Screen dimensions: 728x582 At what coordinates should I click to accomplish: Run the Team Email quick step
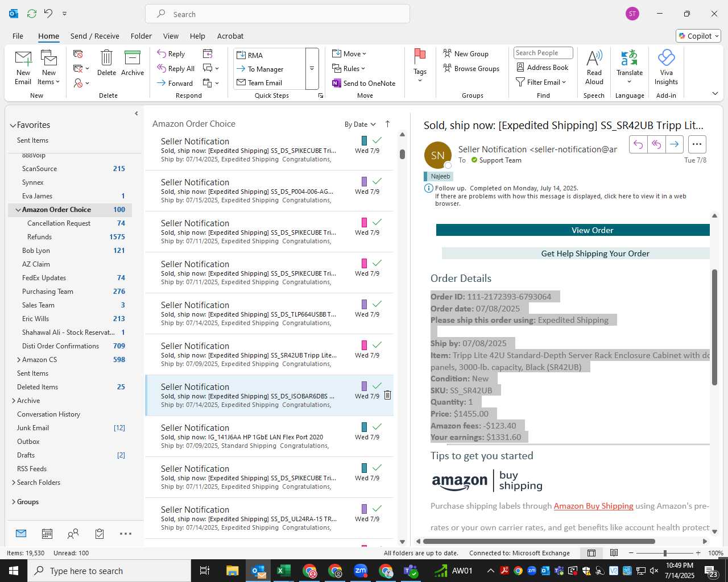(x=270, y=82)
